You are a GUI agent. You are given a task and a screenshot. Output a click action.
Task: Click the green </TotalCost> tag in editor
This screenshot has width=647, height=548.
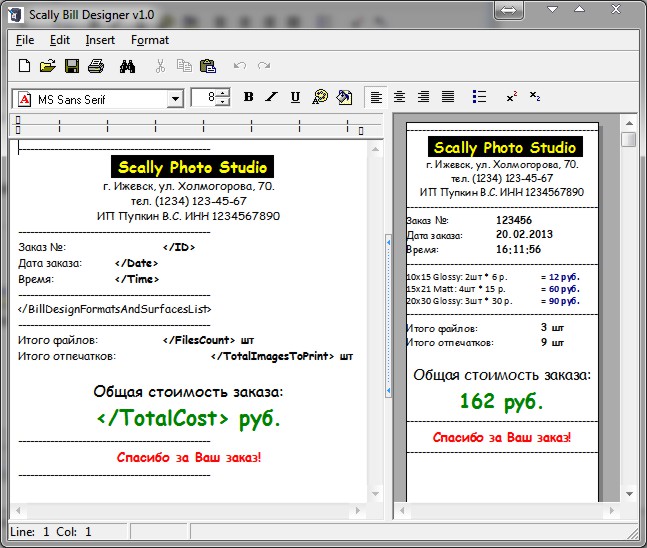click(x=162, y=418)
